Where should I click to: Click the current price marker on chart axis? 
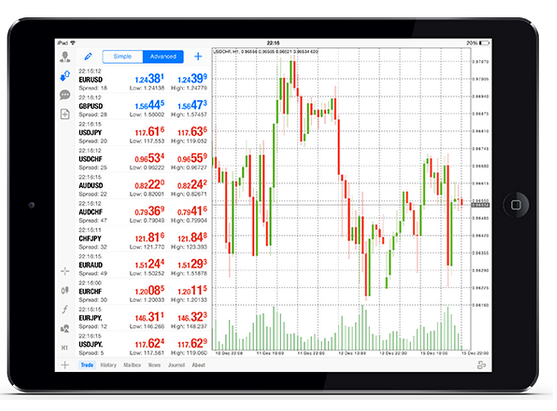click(x=480, y=205)
